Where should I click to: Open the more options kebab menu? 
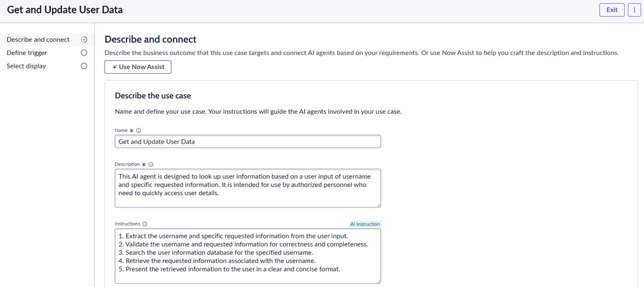click(634, 10)
